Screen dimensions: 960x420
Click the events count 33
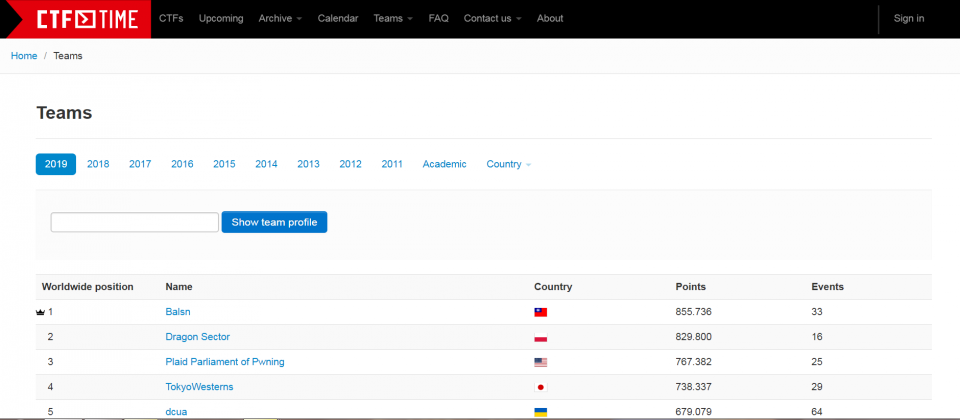[817, 312]
